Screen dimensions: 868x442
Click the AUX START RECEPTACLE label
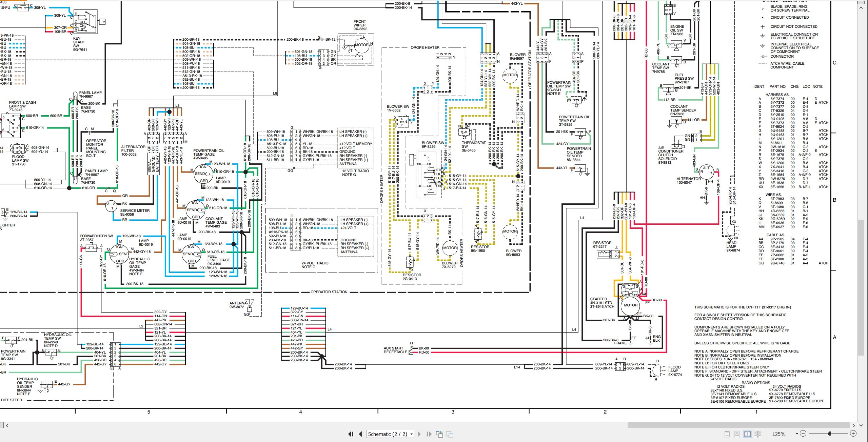395,350
